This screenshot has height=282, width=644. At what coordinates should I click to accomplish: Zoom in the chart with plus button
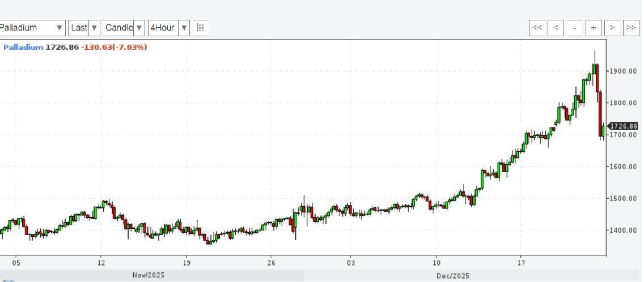coord(594,28)
